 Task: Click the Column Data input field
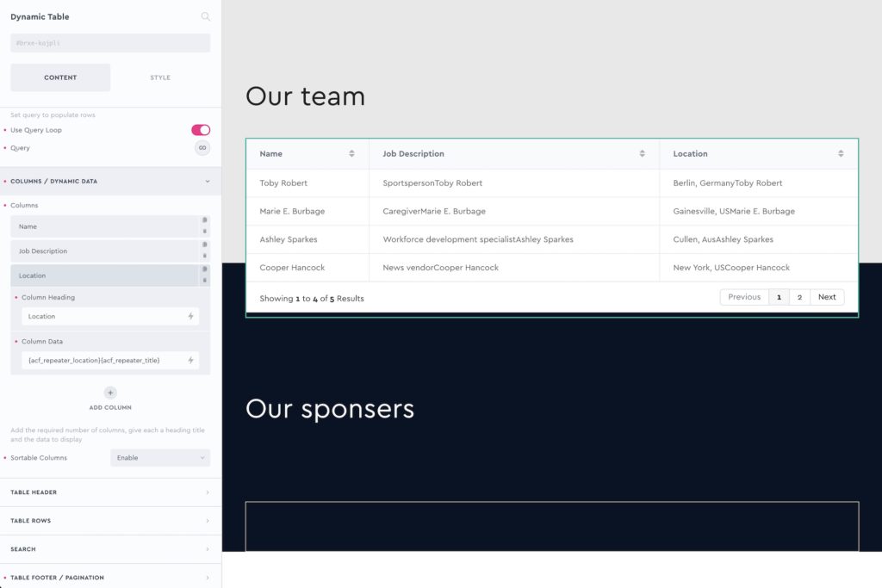(x=103, y=360)
